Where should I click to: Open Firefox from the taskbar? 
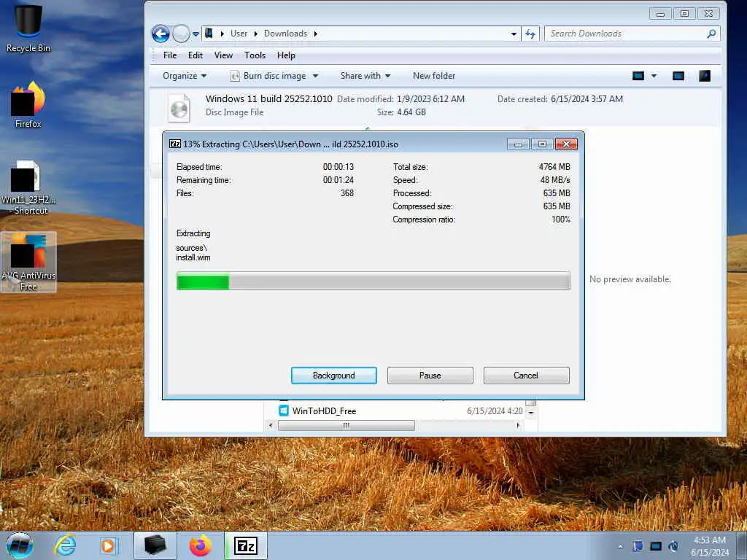tap(200, 545)
